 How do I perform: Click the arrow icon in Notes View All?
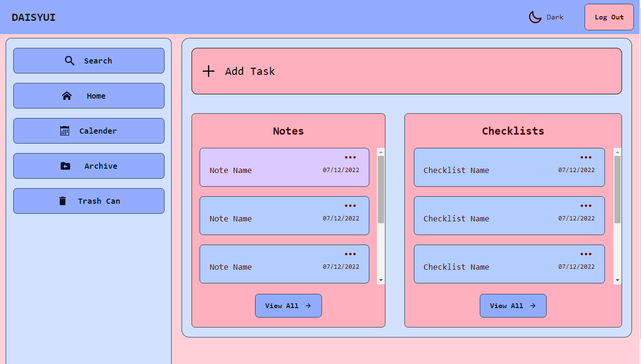[308, 306]
